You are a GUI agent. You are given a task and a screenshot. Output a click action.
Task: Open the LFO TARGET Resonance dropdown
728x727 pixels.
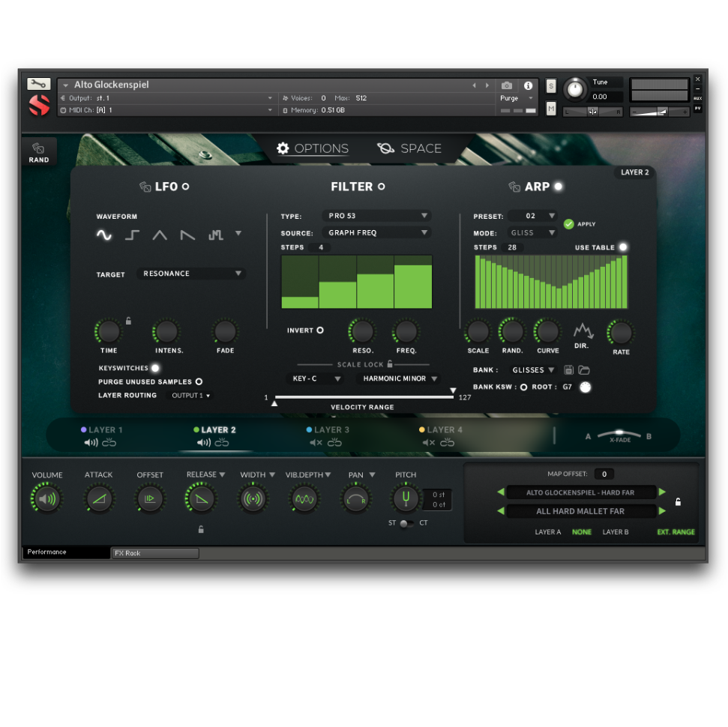[x=192, y=274]
